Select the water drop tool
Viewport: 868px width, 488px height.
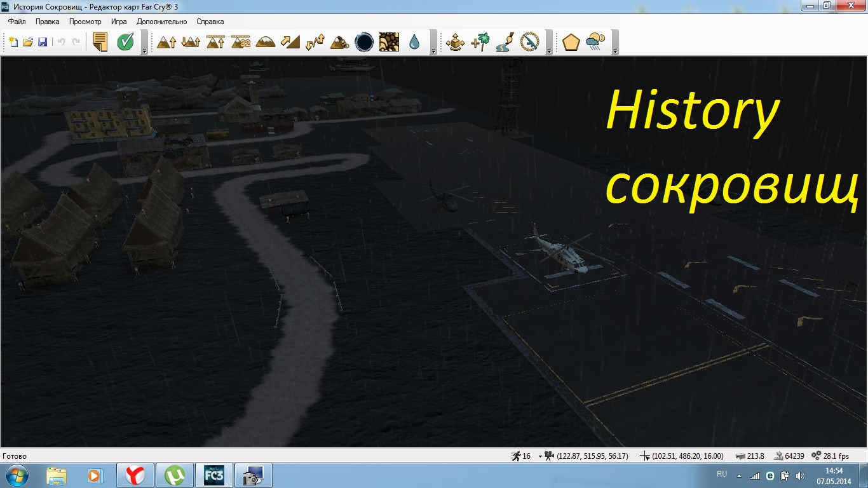[x=414, y=42]
